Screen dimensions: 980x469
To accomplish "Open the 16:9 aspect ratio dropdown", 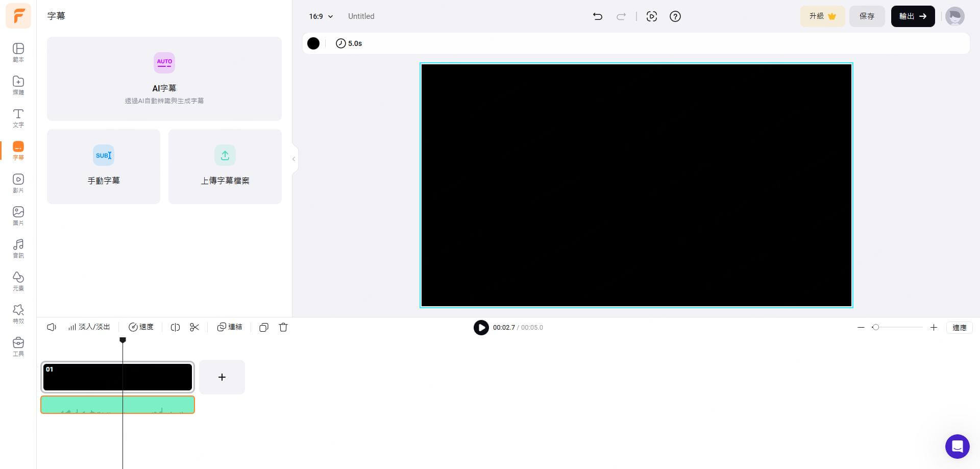I will pyautogui.click(x=321, y=16).
